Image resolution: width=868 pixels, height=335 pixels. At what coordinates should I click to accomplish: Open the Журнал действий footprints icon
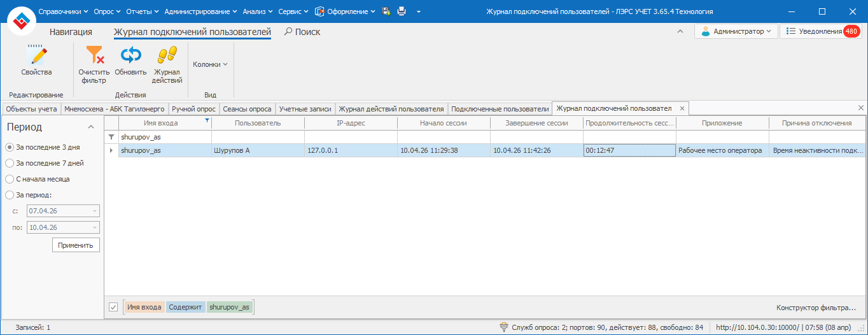167,56
